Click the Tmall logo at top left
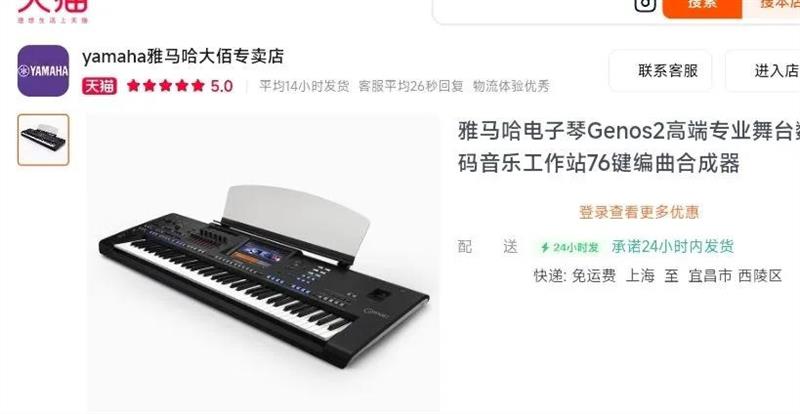800x414 pixels. pos(53,11)
